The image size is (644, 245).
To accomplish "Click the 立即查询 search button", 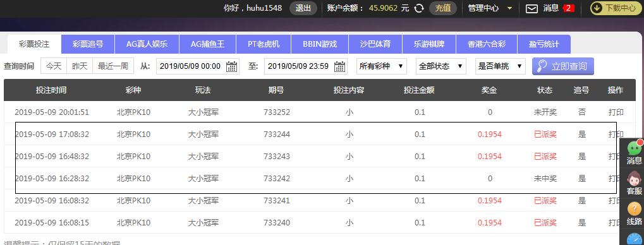I will pyautogui.click(x=563, y=66).
